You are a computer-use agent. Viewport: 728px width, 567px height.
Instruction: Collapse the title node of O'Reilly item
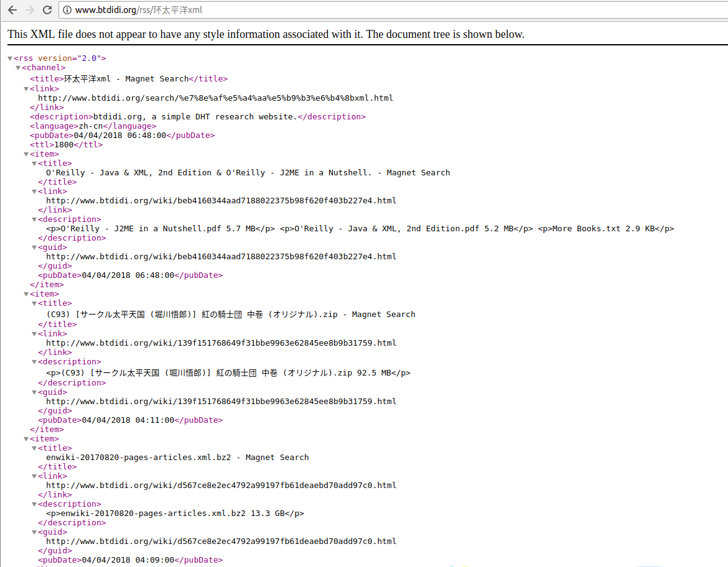[x=34, y=164]
